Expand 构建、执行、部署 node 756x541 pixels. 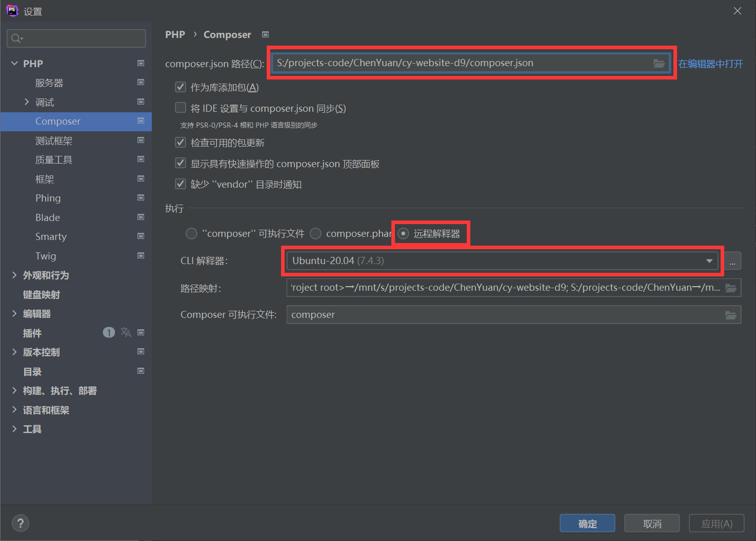(x=14, y=390)
